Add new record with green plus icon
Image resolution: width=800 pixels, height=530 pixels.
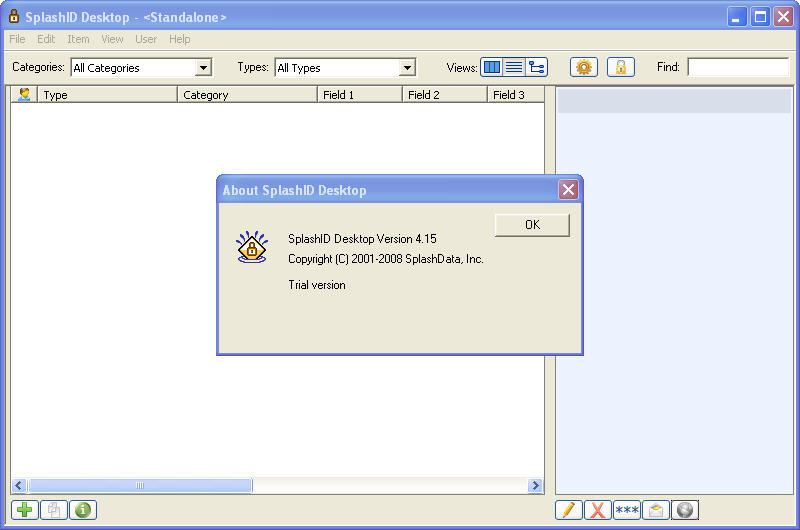[x=24, y=510]
